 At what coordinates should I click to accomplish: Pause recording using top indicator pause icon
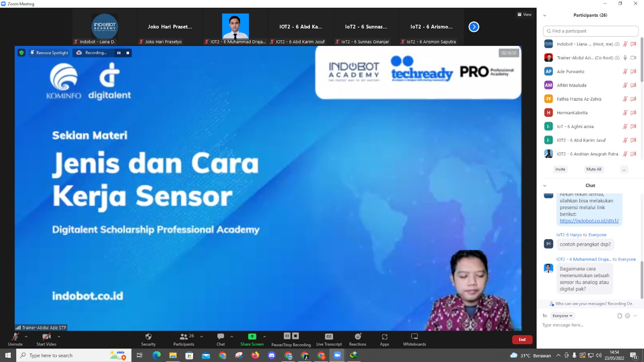tap(119, 53)
